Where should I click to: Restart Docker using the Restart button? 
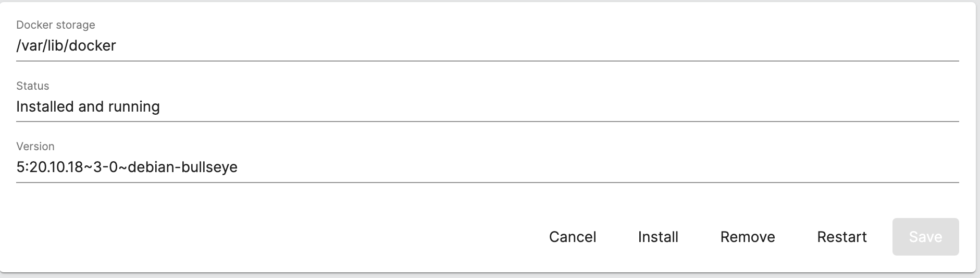pyautogui.click(x=841, y=237)
